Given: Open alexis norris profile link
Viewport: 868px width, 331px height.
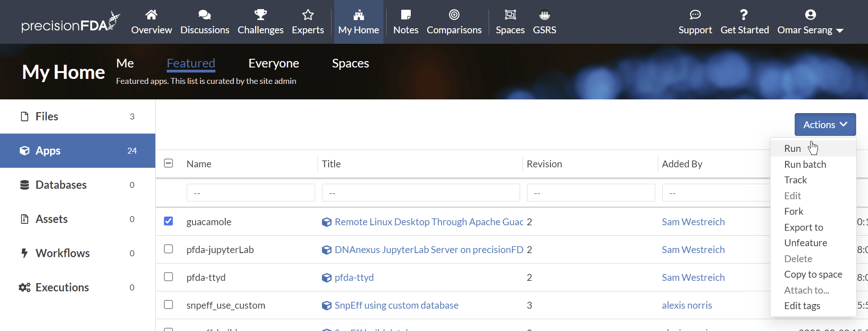Looking at the screenshot, I should [687, 305].
